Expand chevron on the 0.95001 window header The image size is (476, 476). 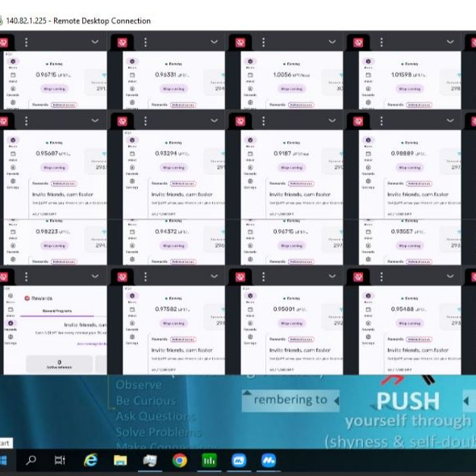pyautogui.click(x=332, y=276)
